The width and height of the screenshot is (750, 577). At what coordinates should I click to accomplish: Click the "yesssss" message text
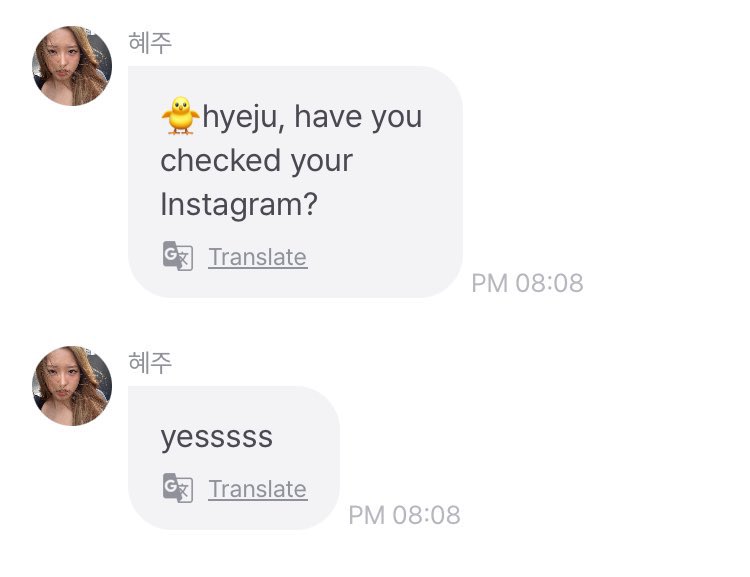point(216,437)
